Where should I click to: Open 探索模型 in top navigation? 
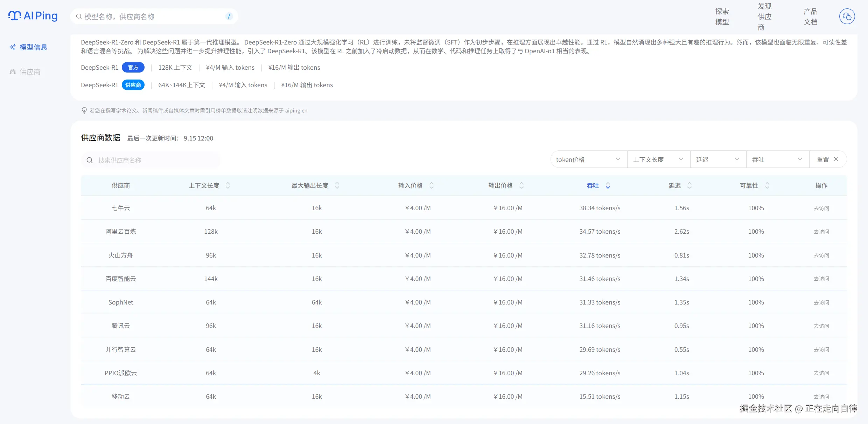722,16
